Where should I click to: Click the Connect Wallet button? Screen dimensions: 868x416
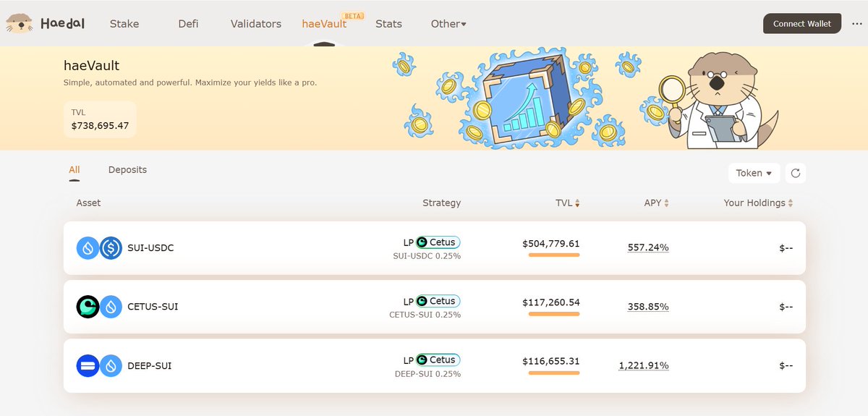[802, 23]
